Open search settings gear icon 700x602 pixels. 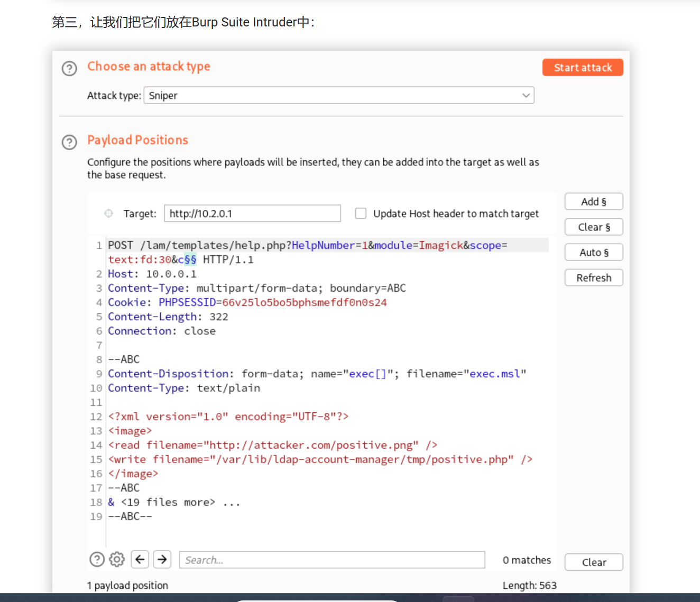tap(117, 559)
